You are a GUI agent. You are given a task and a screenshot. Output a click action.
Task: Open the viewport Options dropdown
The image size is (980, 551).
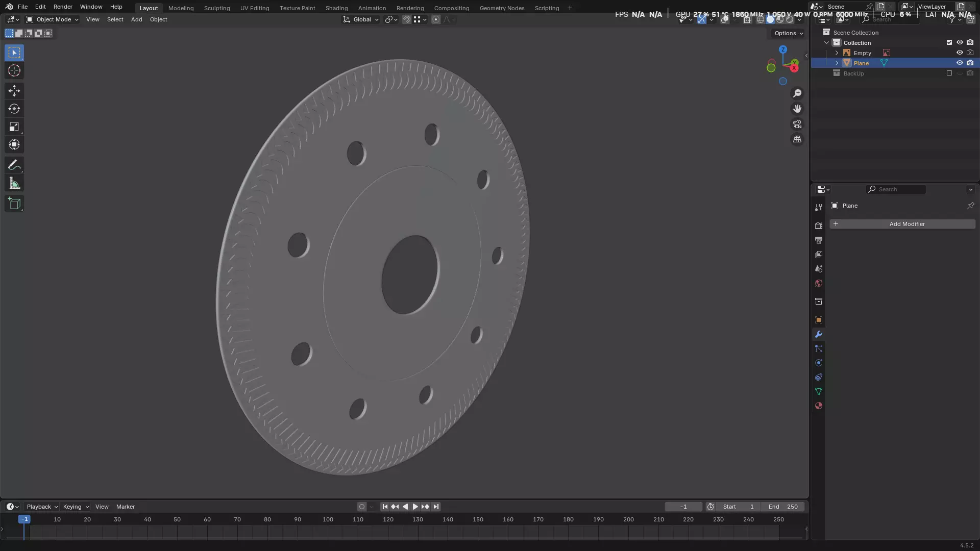[789, 33]
